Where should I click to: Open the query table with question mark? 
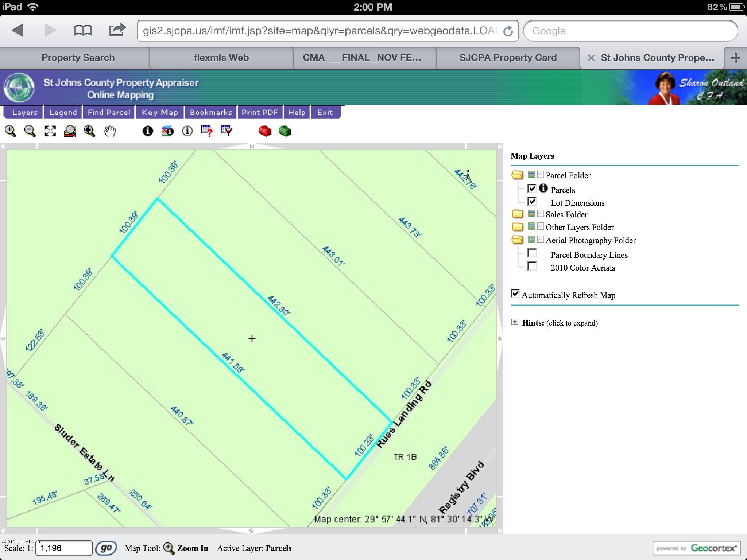click(207, 131)
